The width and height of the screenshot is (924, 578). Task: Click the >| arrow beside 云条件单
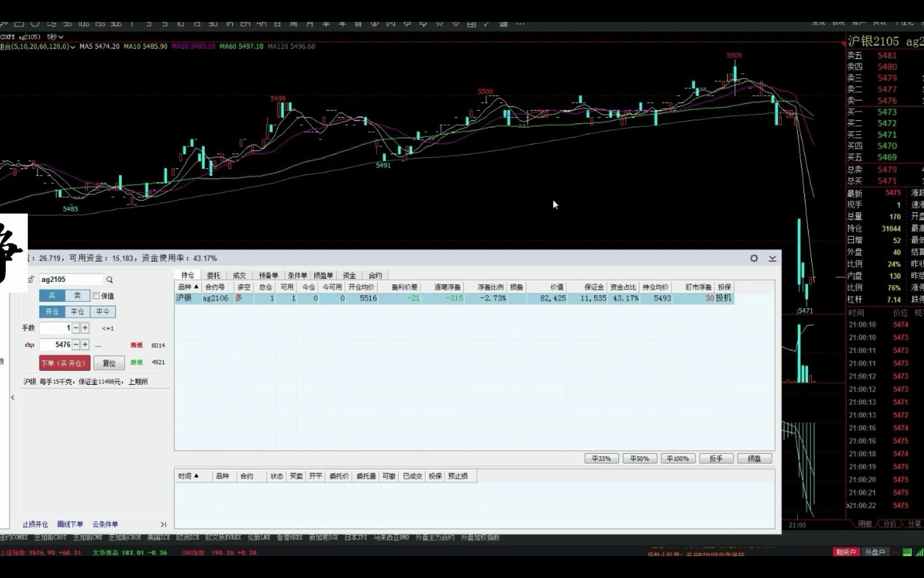point(164,524)
